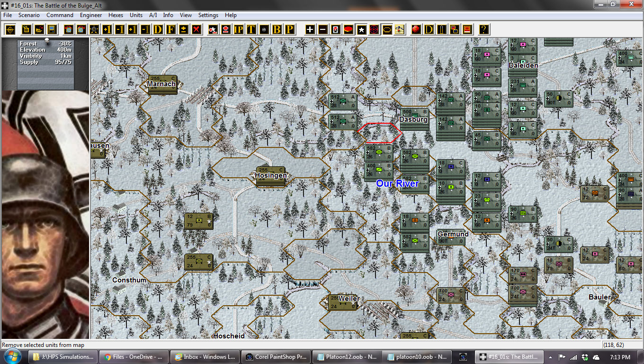Open the A/I menu
This screenshot has height=364, width=644.
153,15
